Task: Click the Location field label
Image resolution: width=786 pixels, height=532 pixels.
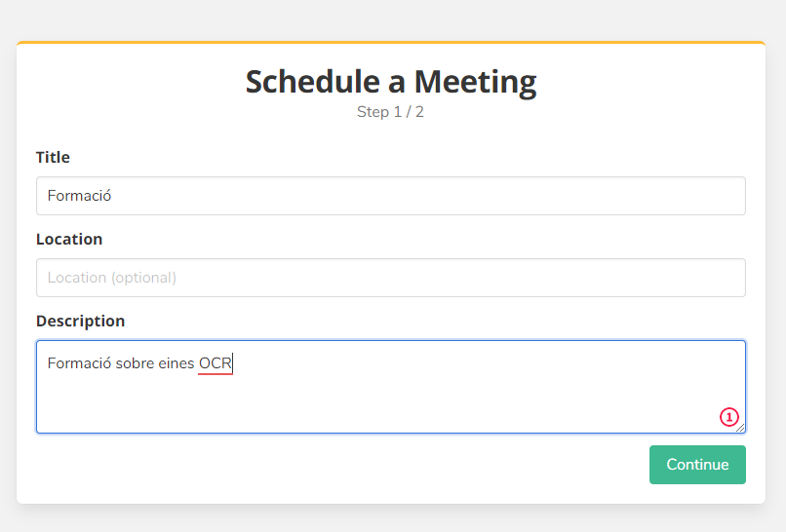Action: point(69,239)
